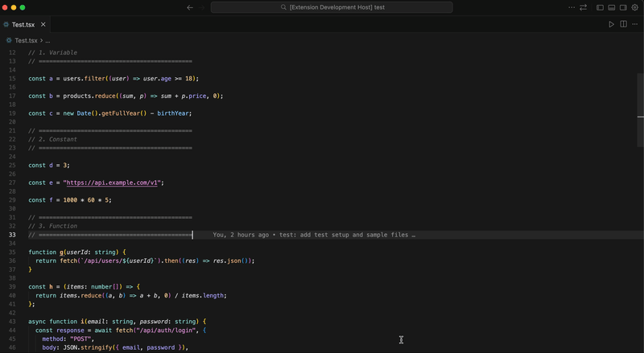Screen dimensions: 644x353
Task: Click the yellow macOS minimize button
Action: coord(14,7)
